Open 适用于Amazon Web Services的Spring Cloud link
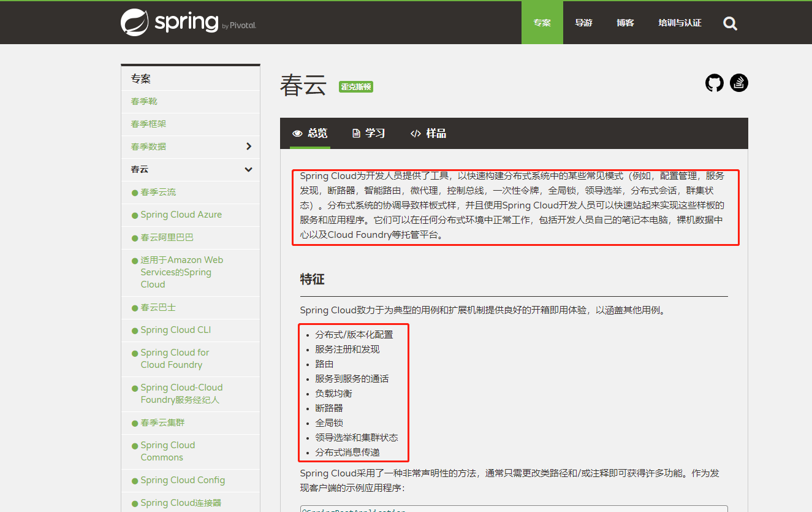Screen dimensions: 812x512 [x=181, y=272]
